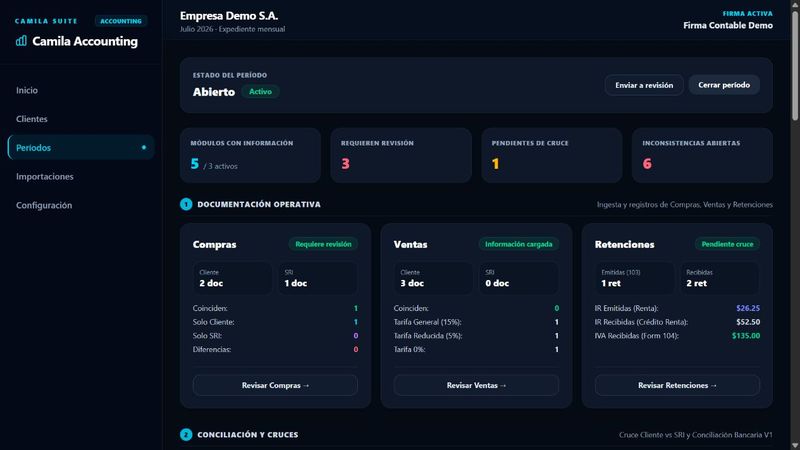800x450 pixels.
Task: Click the Información cargada badge on Ventas
Action: click(518, 244)
